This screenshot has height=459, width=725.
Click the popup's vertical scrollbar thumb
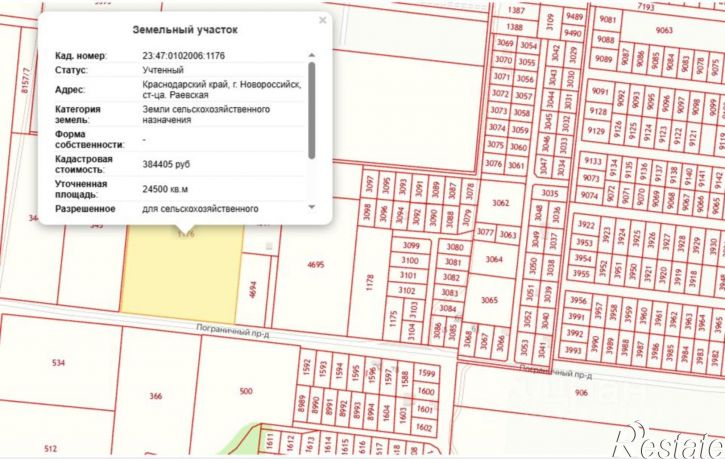(x=311, y=108)
